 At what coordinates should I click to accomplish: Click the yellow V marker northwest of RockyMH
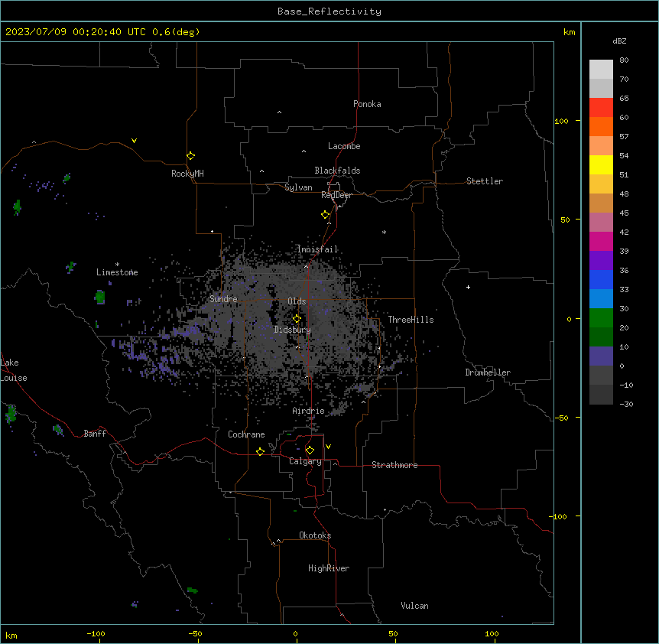[134, 141]
